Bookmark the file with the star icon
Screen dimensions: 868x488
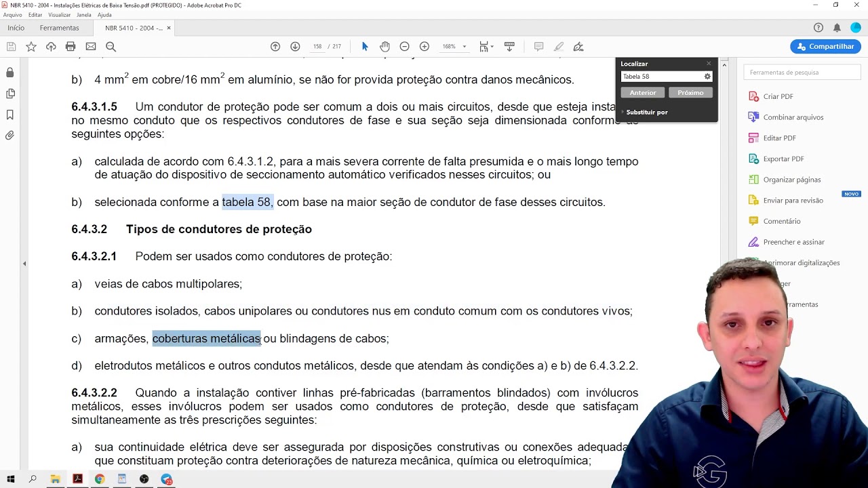pos(31,47)
